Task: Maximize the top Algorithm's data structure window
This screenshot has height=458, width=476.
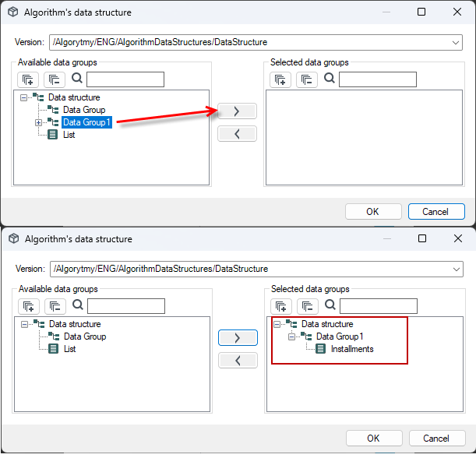Action: (421, 12)
